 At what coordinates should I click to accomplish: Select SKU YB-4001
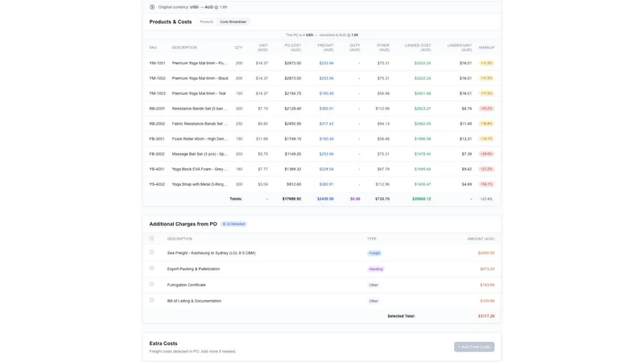pyautogui.click(x=157, y=170)
